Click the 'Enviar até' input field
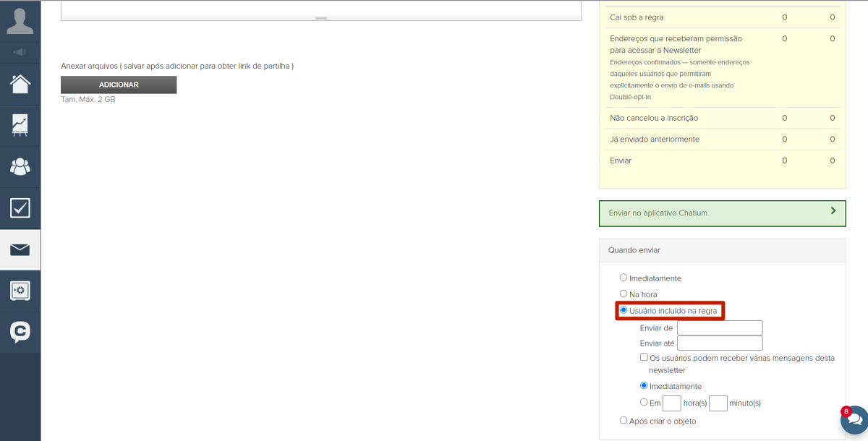The image size is (868, 441). (x=720, y=343)
